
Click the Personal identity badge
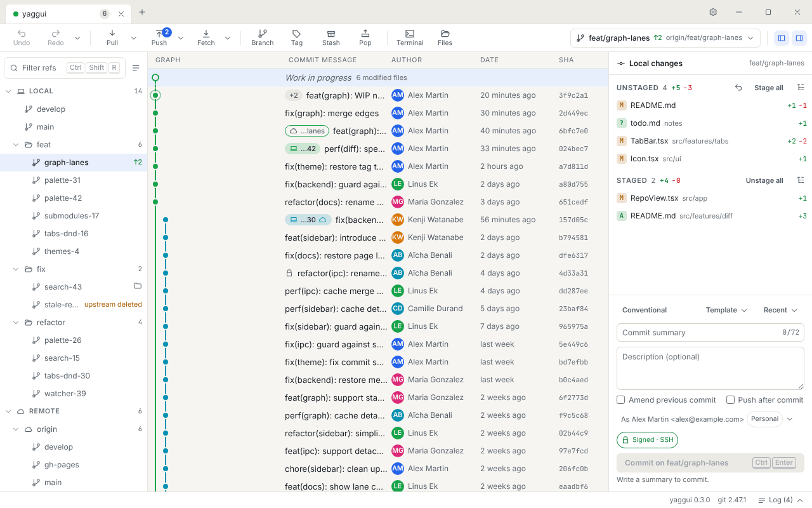[x=764, y=419]
